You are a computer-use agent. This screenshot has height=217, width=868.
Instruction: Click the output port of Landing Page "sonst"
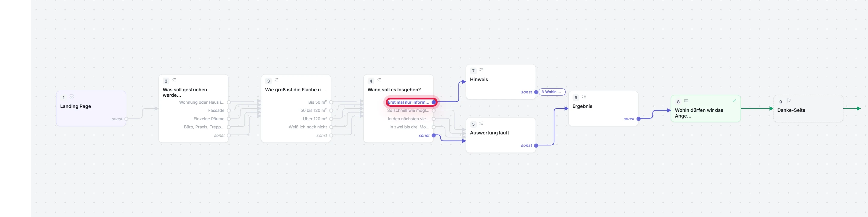coord(126,119)
